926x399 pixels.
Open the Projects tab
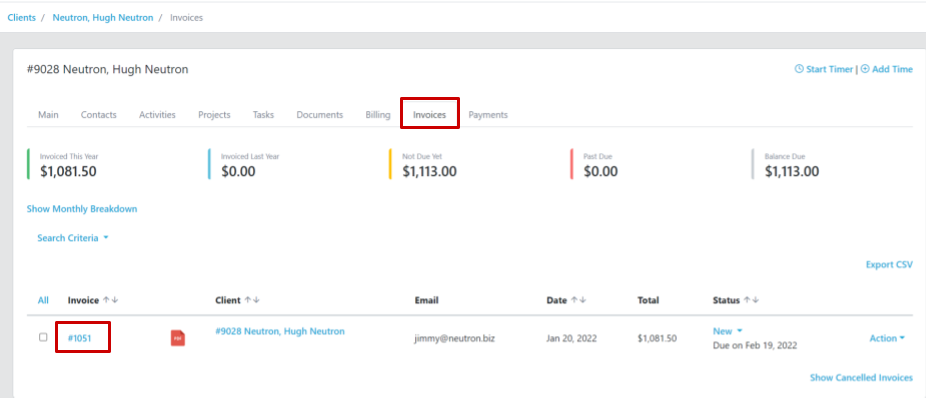point(214,115)
